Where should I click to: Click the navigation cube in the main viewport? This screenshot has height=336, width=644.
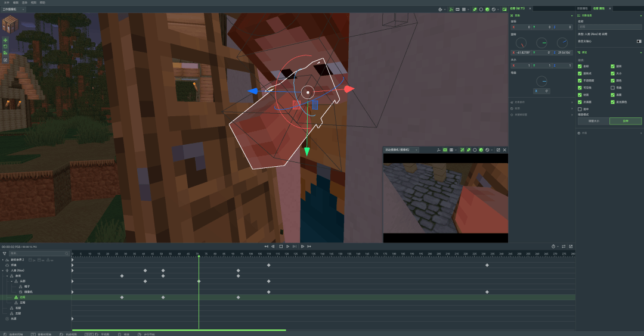tap(10, 24)
